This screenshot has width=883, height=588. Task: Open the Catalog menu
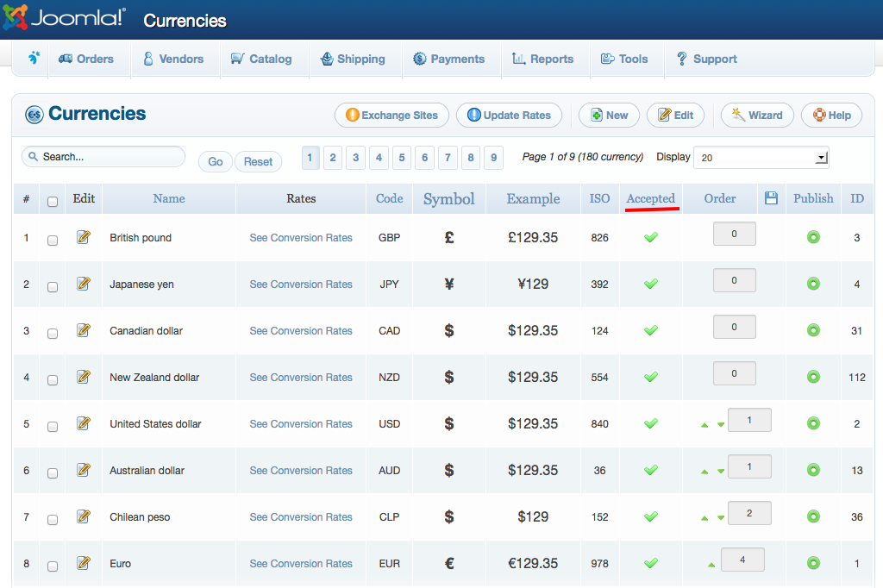pos(261,59)
